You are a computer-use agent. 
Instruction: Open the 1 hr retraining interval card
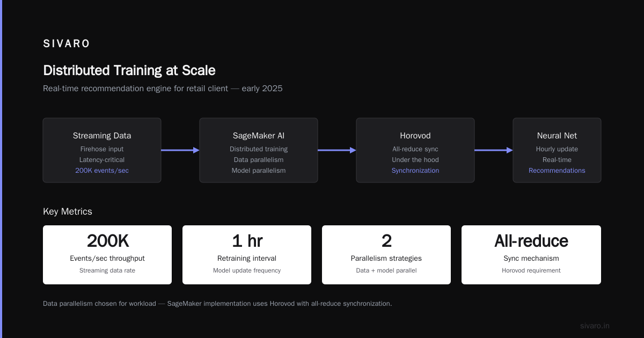(247, 255)
